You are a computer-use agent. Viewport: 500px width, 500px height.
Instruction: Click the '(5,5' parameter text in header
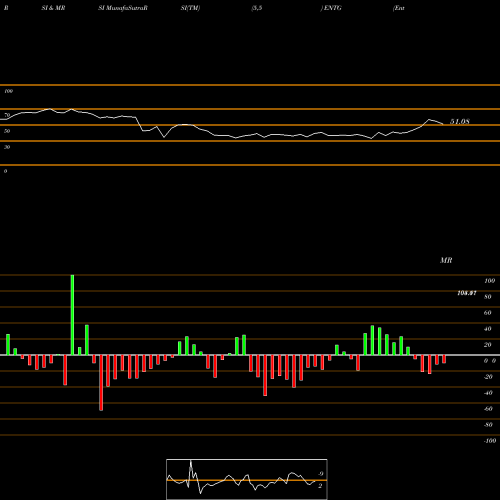click(257, 8)
